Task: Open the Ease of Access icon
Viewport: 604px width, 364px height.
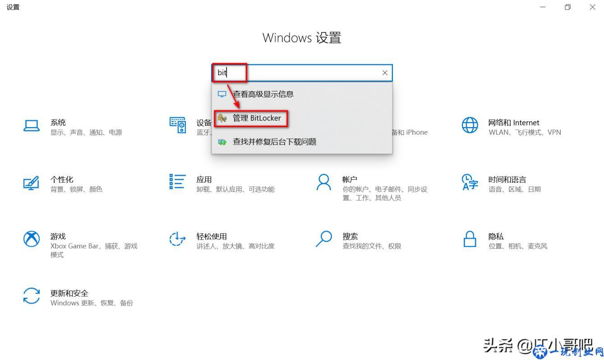Action: [x=178, y=239]
